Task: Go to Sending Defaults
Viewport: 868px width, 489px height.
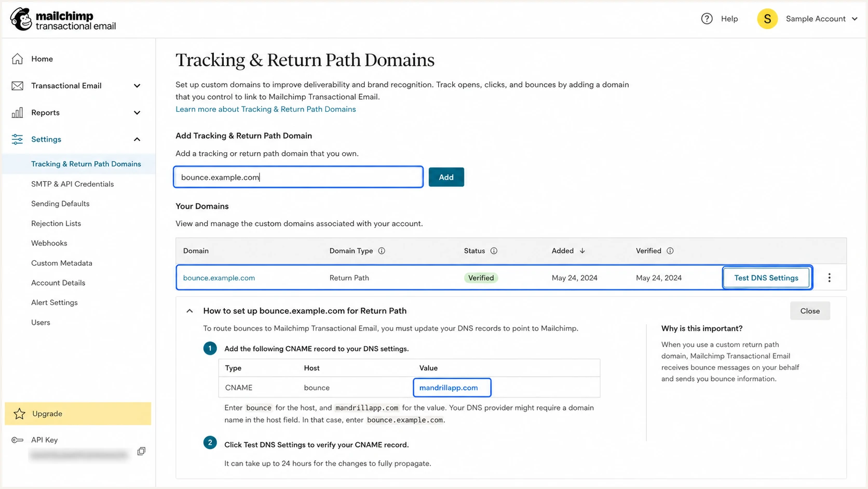Action: 60,204
